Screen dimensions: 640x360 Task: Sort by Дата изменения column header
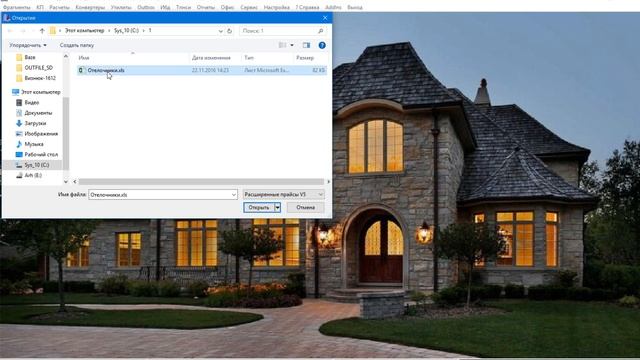tap(211, 58)
